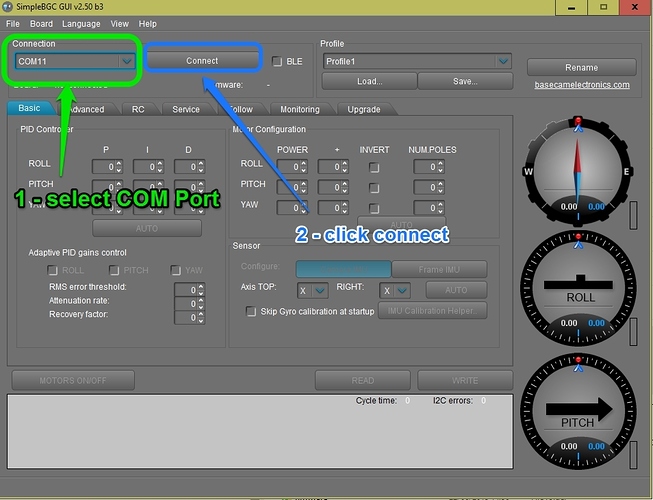The width and height of the screenshot is (653, 500).
Task: Click the ROLL I value field
Action: click(x=148, y=167)
